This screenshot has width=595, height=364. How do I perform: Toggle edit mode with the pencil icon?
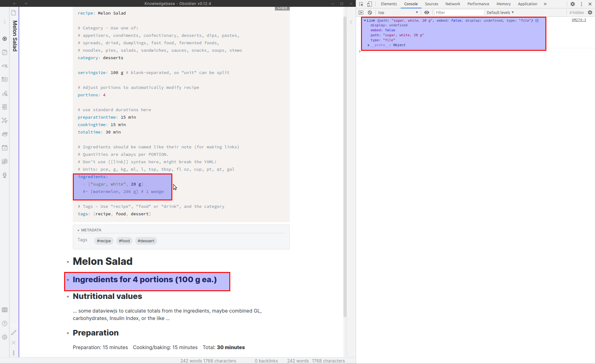[14, 332]
